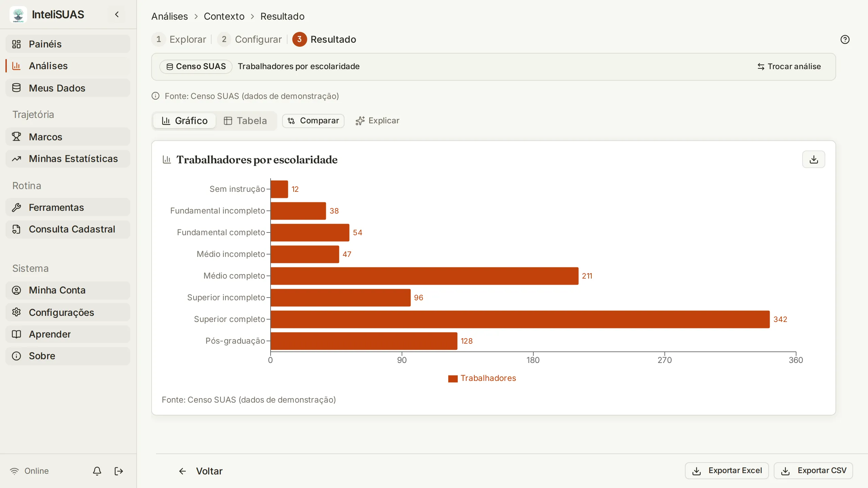The height and width of the screenshot is (488, 868).
Task: Select the Gráfico view tab
Action: tap(184, 121)
